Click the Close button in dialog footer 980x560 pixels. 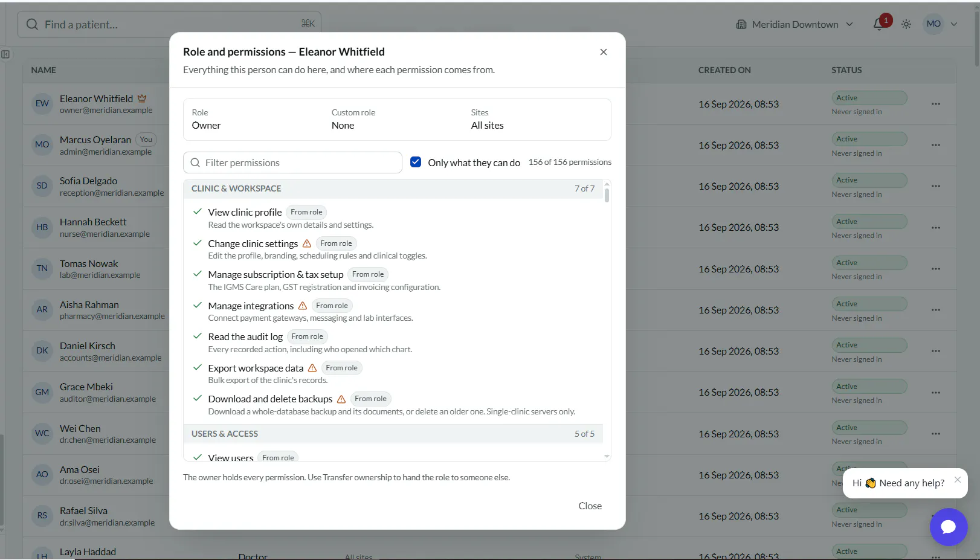[590, 506]
